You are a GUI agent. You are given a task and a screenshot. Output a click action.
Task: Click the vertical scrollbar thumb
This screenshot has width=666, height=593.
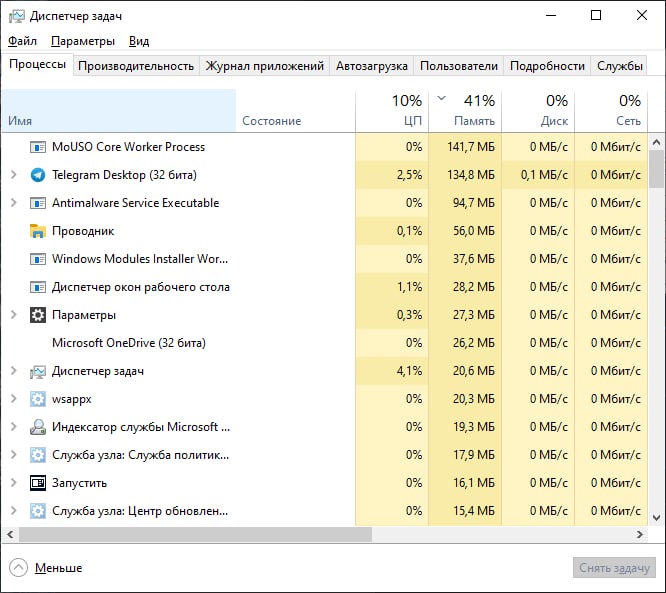click(x=657, y=169)
